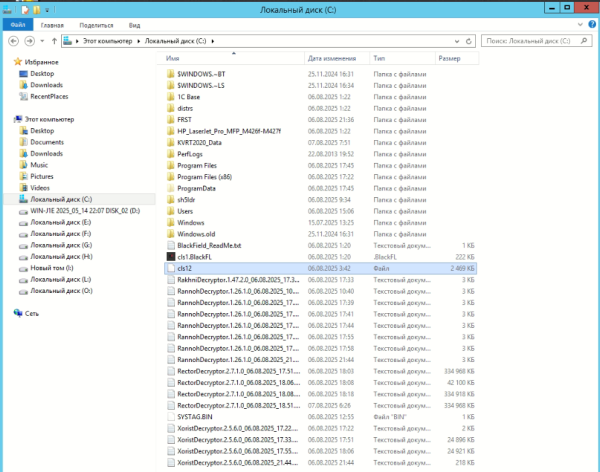600x472 pixels.
Task: Select Локальный диск (E:) in navigation pane
Action: (60, 222)
